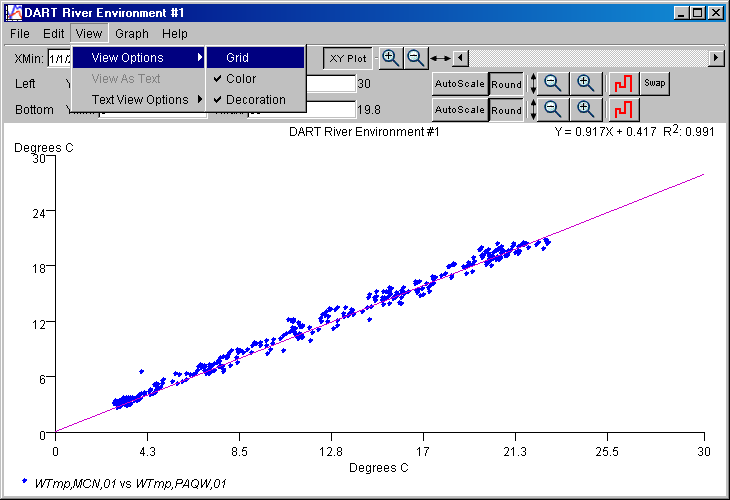Zoom in the Left Y-axis
730x500 pixels.
[586, 84]
